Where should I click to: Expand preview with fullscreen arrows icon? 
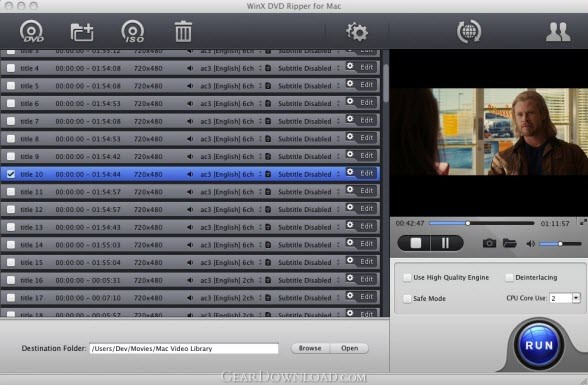[x=583, y=222]
